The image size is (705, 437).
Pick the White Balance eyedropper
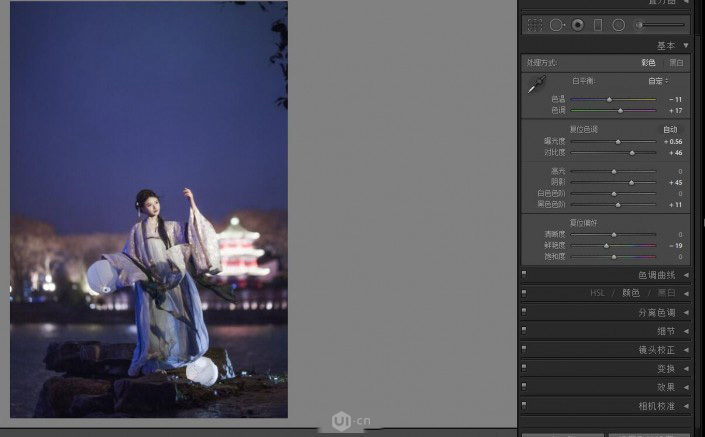click(x=537, y=86)
